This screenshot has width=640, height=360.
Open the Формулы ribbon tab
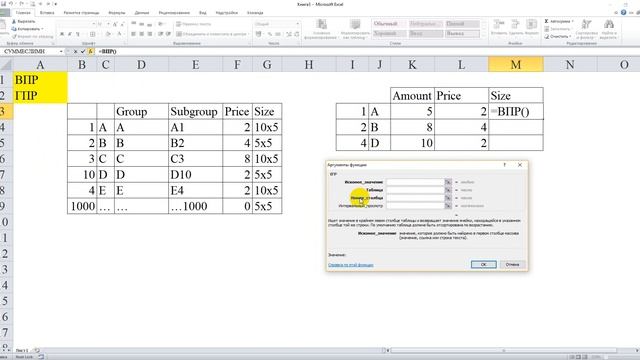(x=117, y=13)
